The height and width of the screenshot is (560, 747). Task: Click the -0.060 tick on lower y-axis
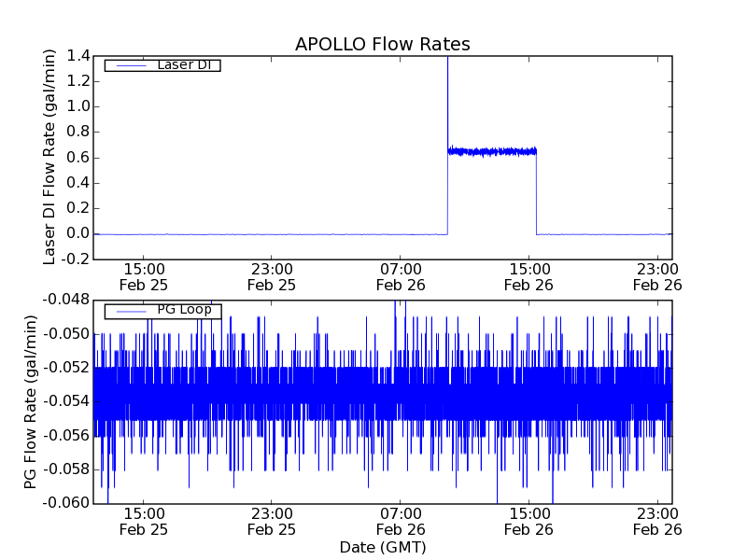65,504
